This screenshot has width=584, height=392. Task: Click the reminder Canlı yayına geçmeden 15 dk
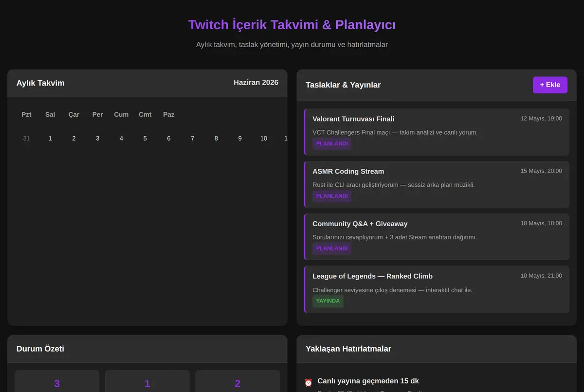pyautogui.click(x=368, y=381)
